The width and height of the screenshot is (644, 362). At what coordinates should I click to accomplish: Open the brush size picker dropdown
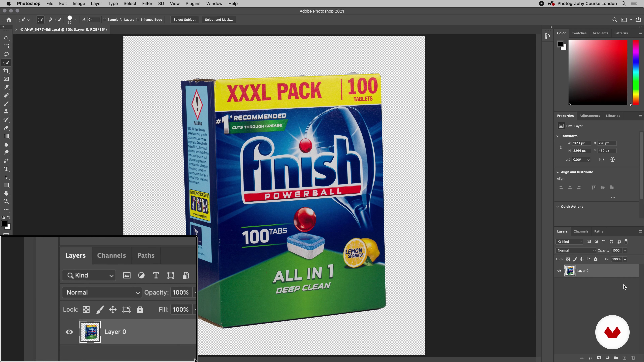pyautogui.click(x=76, y=20)
